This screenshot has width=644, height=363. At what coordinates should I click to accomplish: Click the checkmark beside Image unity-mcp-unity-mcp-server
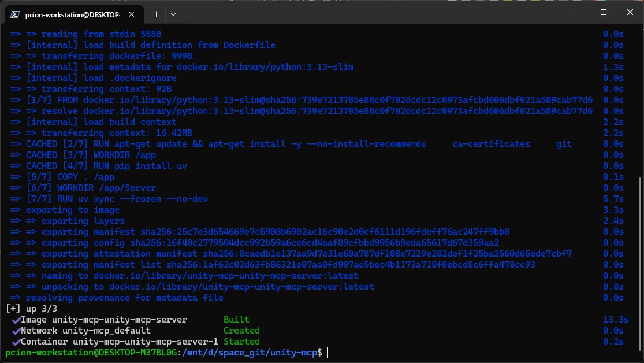(16, 320)
